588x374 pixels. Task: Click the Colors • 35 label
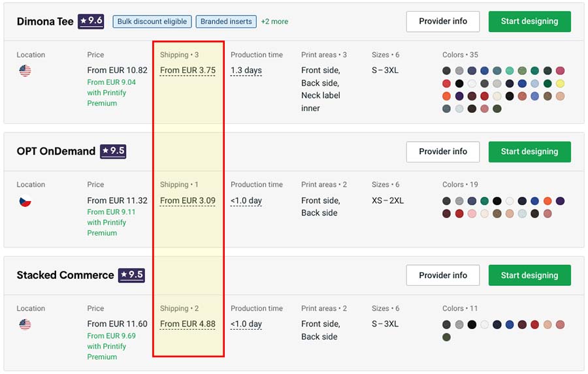tap(460, 55)
